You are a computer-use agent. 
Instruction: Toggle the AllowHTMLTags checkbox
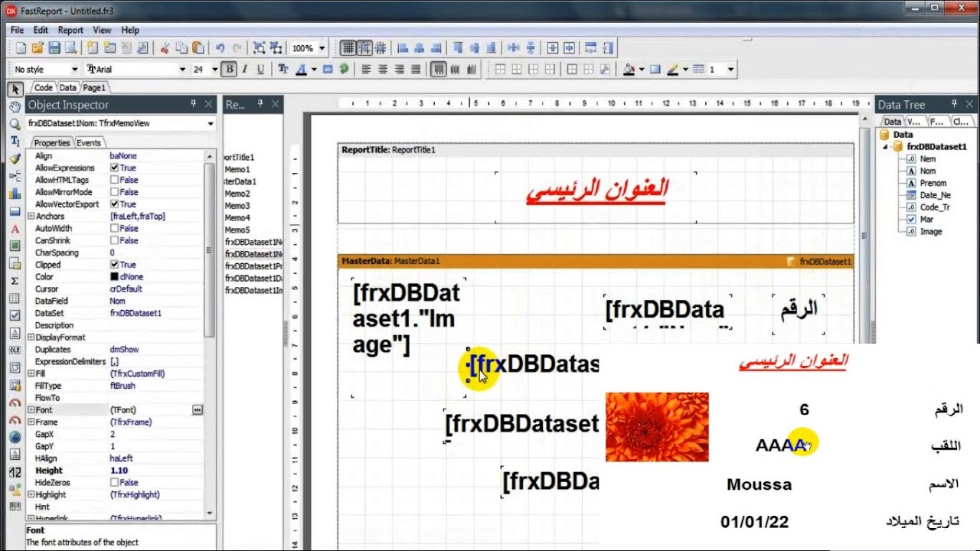114,180
